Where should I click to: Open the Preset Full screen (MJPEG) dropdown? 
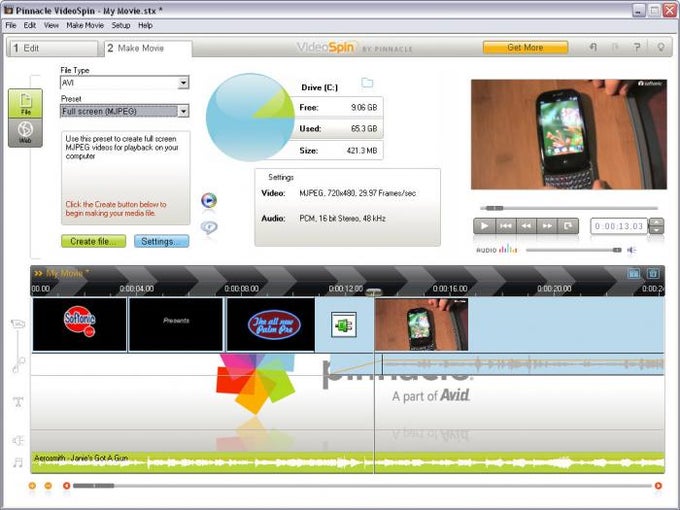click(183, 111)
